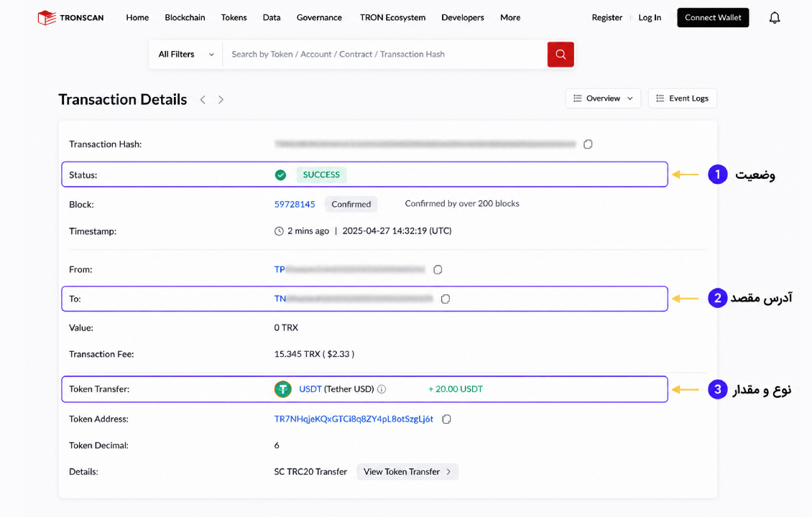
Task: Copy the To address
Action: tap(446, 299)
